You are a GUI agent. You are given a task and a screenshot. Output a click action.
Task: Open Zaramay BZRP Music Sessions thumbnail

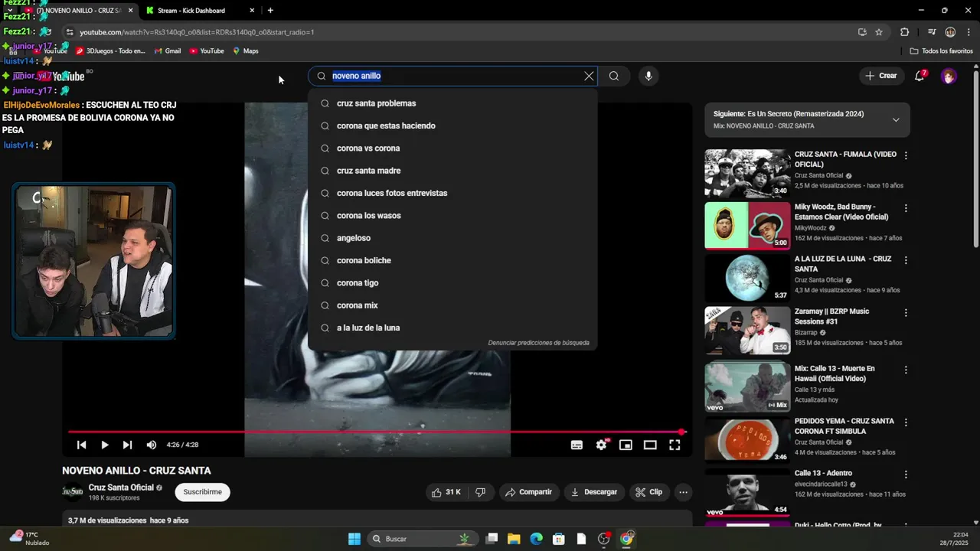(x=747, y=331)
